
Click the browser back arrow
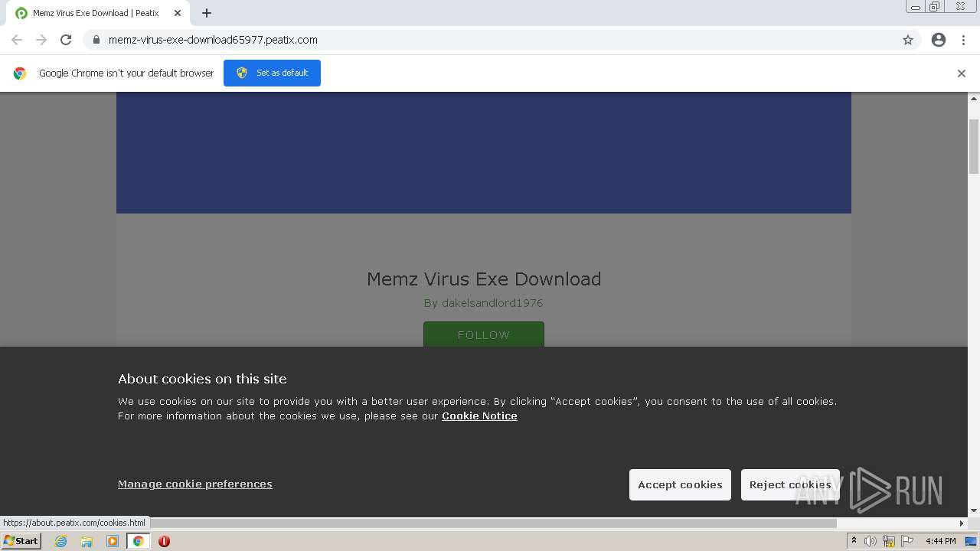pyautogui.click(x=17, y=40)
